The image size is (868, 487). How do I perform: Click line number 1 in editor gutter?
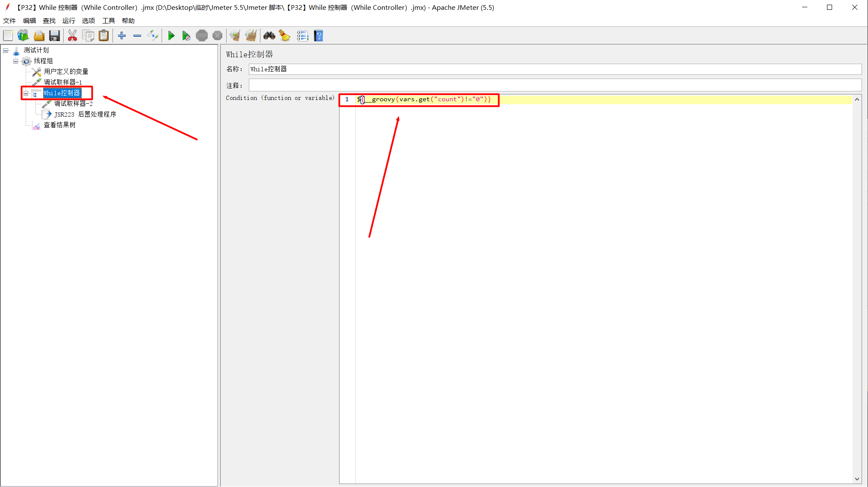click(347, 100)
